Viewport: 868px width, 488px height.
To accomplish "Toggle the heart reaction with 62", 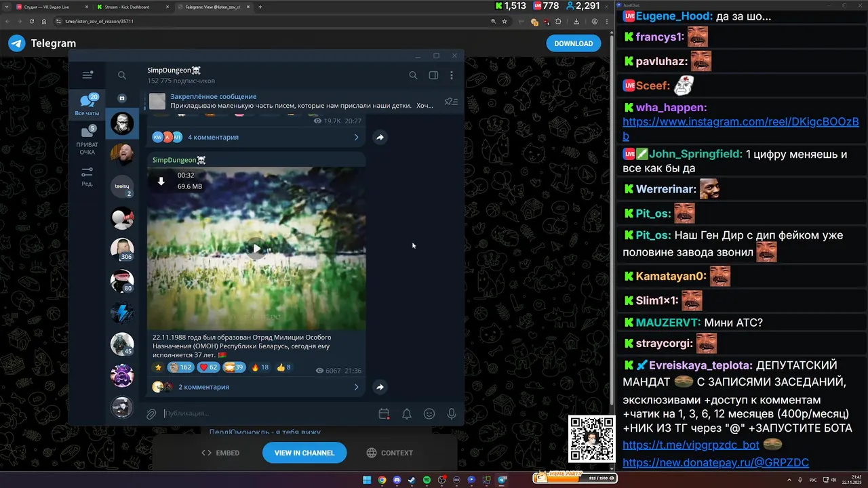I will [208, 367].
